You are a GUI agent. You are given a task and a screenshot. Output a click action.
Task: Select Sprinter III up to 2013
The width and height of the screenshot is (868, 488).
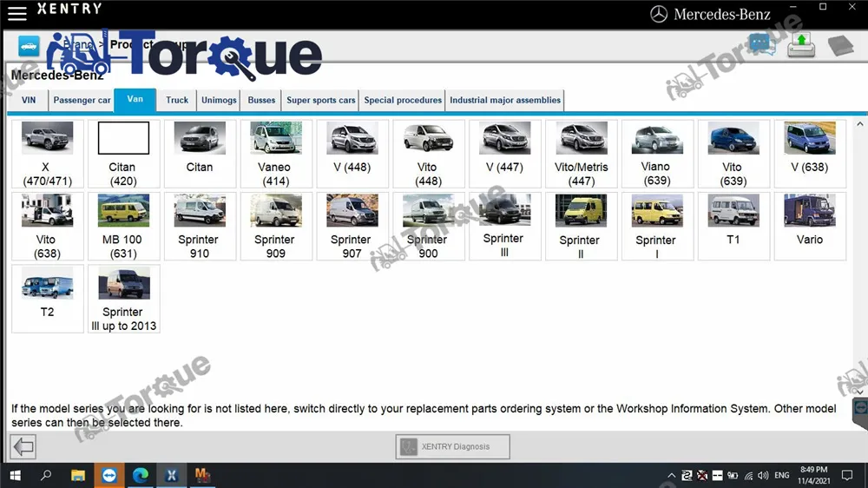[123, 299]
